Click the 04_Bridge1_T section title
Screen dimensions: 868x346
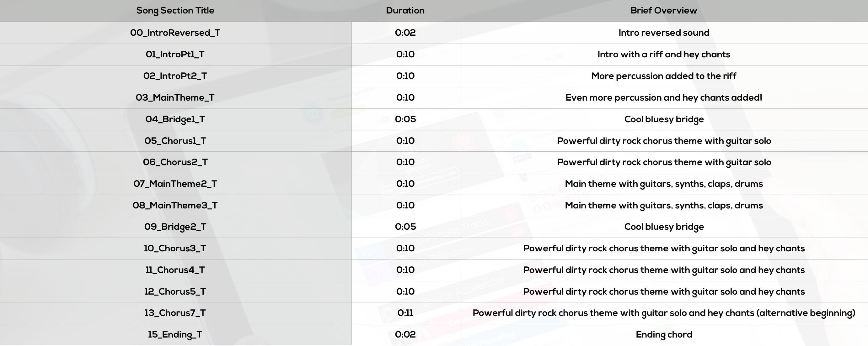175,119
